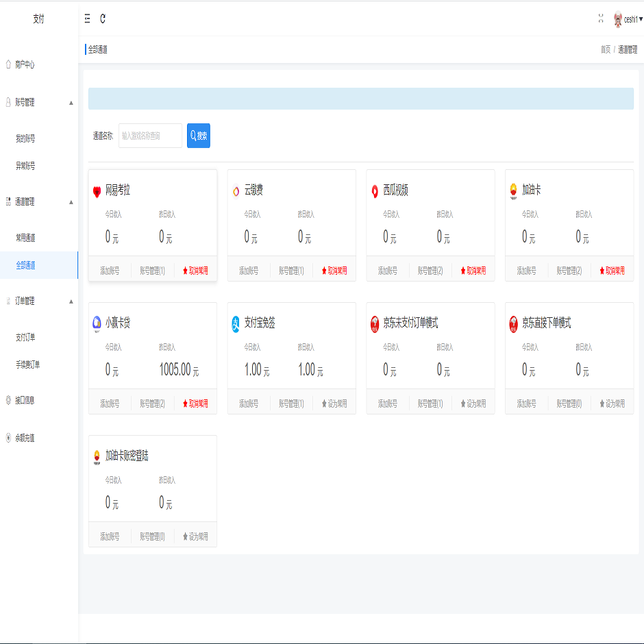
Task: Click the 小赢卡贷 channel logo icon
Action: click(x=97, y=324)
